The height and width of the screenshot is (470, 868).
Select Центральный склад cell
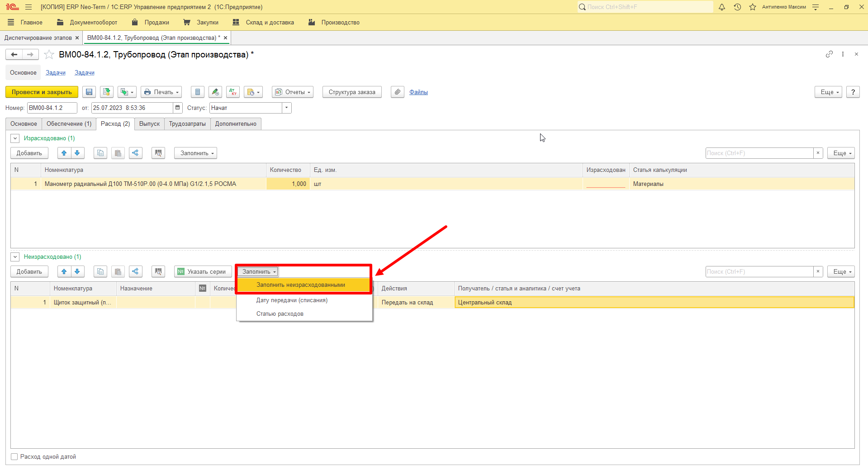pos(654,303)
